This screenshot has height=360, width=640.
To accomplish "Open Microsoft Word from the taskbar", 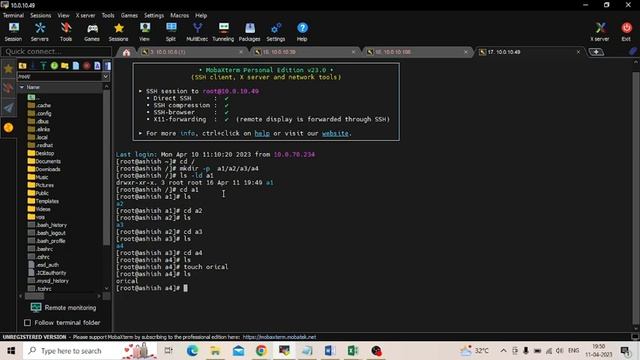I will pos(330,351).
